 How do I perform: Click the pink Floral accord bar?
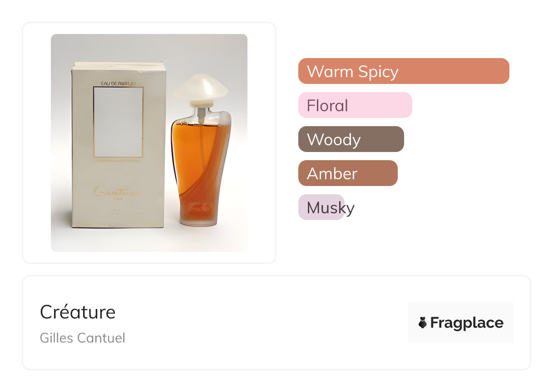(x=355, y=105)
